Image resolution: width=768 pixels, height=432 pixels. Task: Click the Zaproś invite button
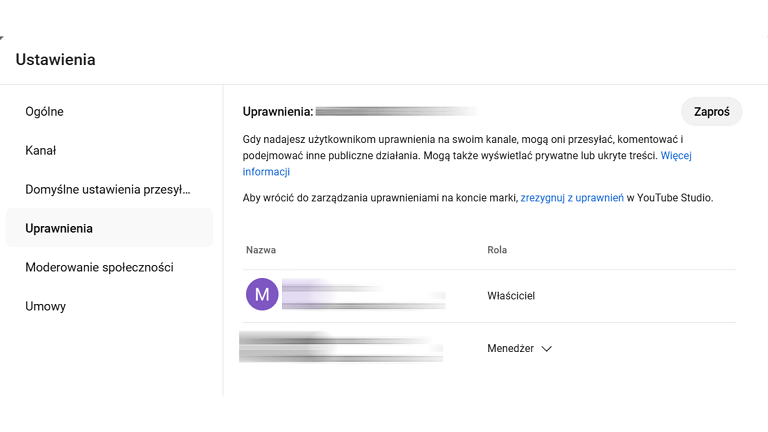(x=711, y=112)
